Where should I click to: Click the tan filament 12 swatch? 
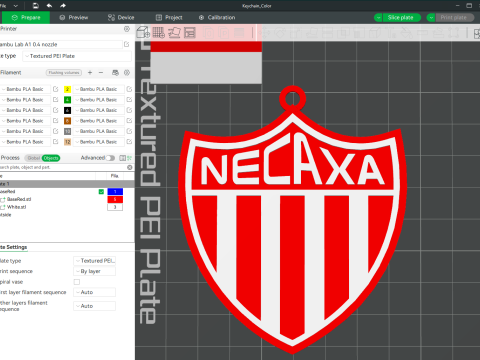tap(67, 142)
